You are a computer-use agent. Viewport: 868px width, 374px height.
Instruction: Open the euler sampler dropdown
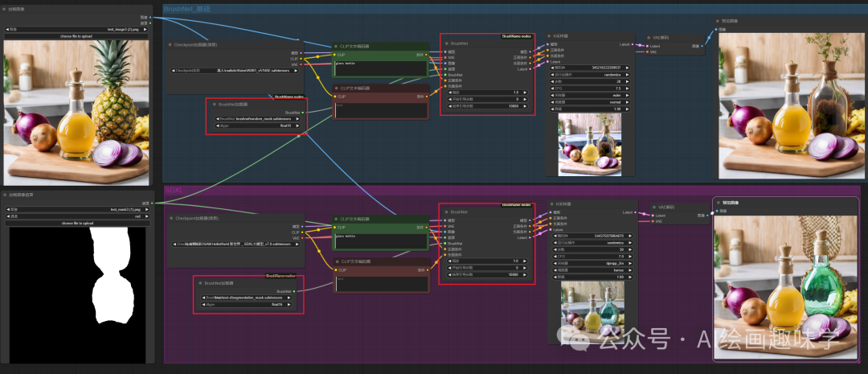[x=590, y=95]
